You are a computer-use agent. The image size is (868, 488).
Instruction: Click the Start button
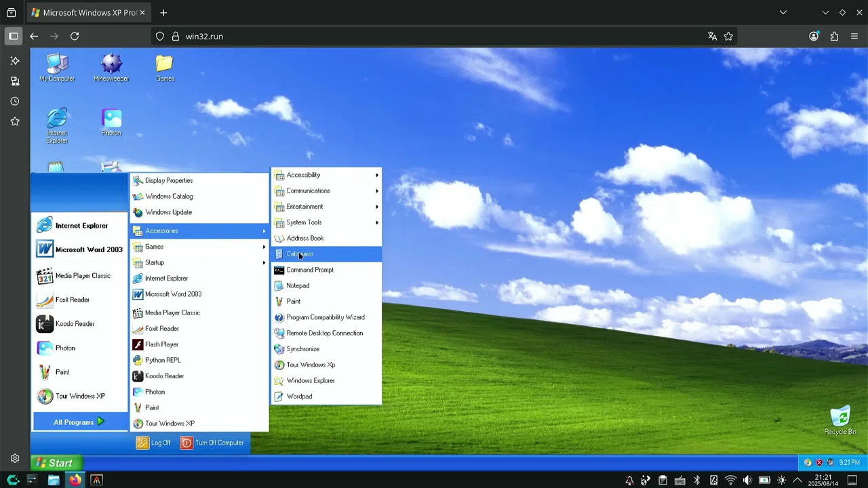coord(55,463)
